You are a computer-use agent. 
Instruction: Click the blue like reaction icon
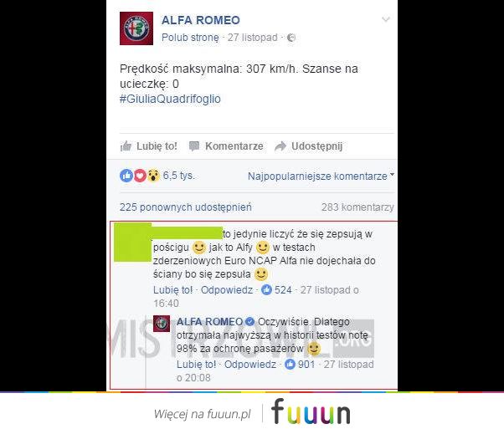126,176
